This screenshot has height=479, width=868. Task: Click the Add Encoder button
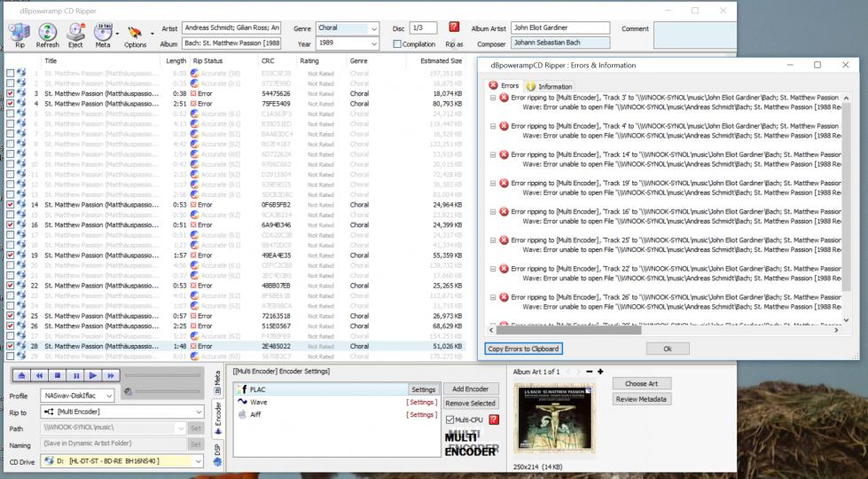pos(469,389)
